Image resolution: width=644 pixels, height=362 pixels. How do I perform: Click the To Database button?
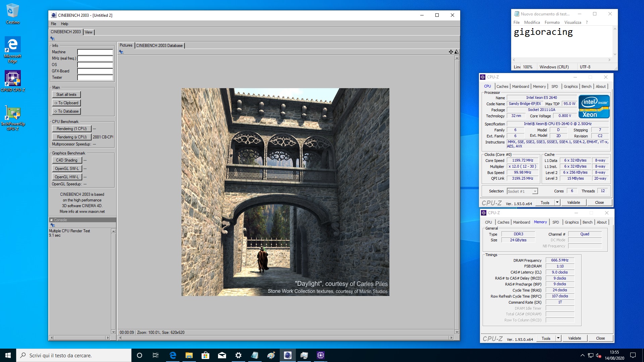click(66, 111)
